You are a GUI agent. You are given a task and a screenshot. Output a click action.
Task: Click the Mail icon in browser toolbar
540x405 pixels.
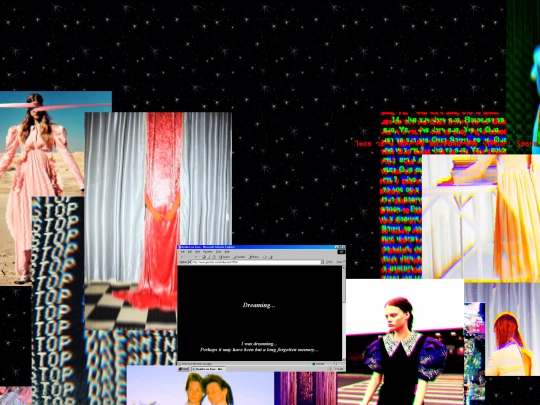pos(264,257)
